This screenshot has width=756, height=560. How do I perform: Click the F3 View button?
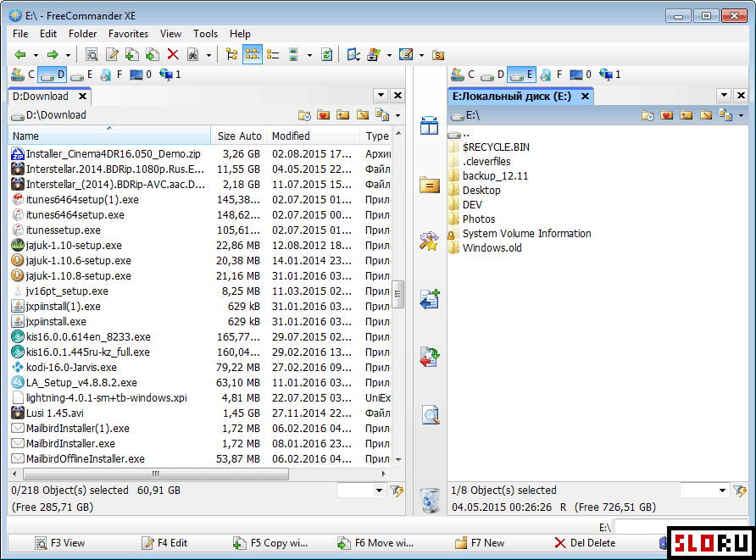[x=60, y=543]
